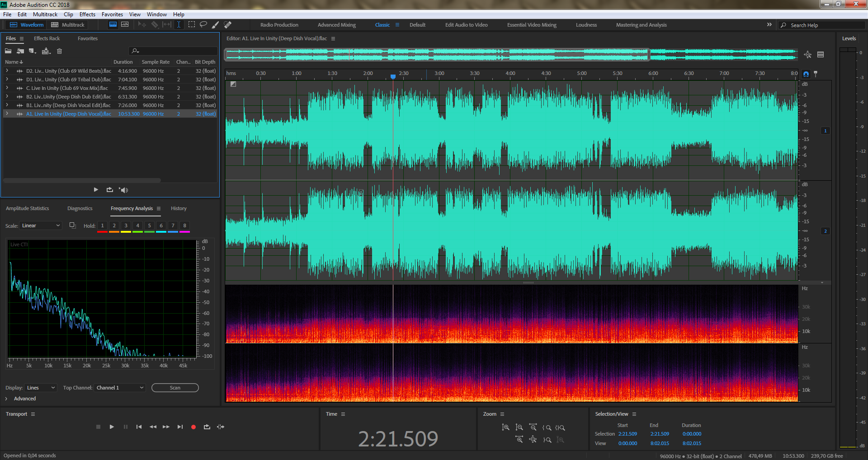Switch to the Diagnostics tab

pyautogui.click(x=80, y=208)
